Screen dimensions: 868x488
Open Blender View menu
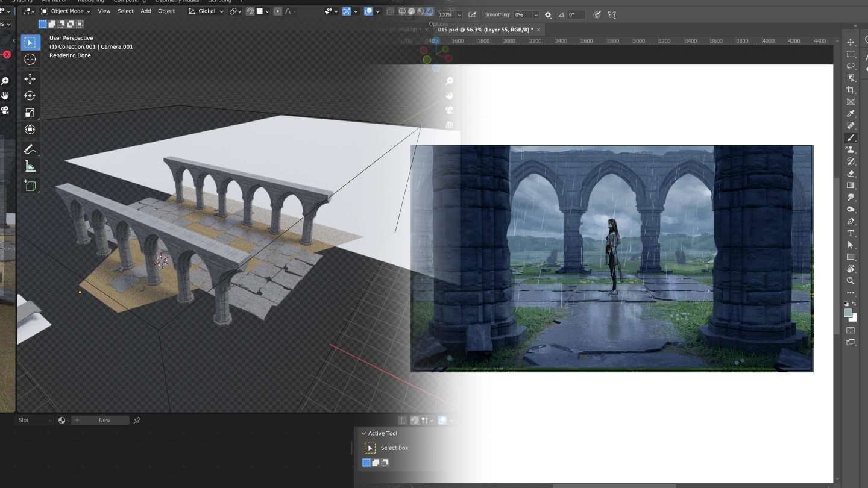coord(104,11)
